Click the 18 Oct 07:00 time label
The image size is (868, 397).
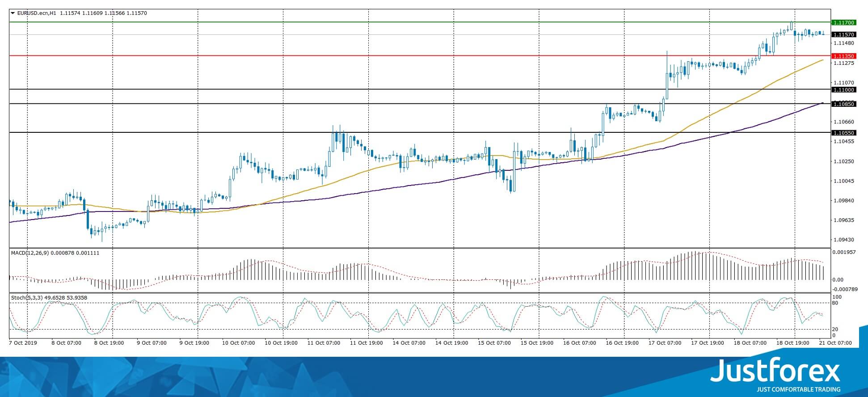[750, 343]
